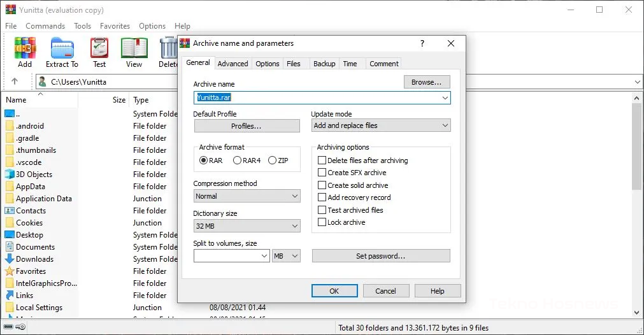Click the Extract To toolbar icon
644x335 pixels.
point(62,48)
